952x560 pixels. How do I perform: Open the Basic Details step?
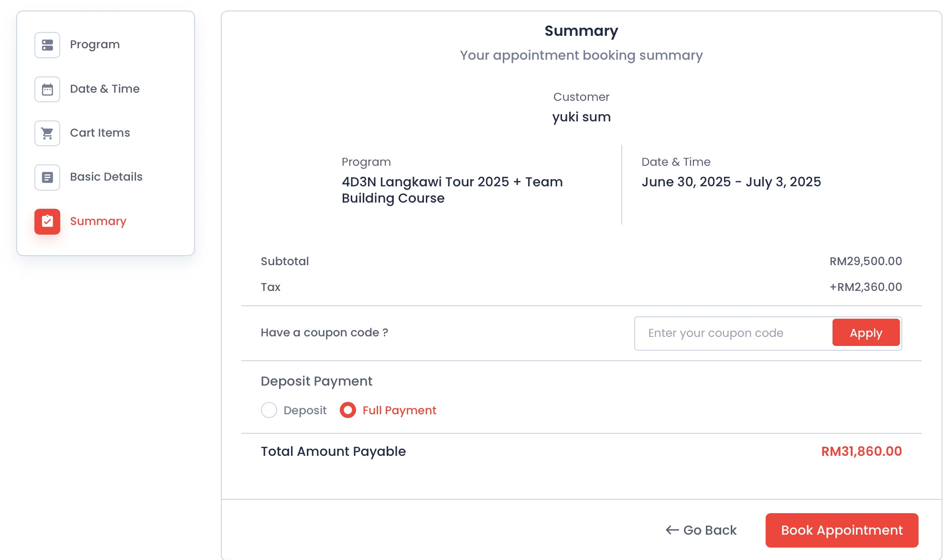click(x=106, y=177)
